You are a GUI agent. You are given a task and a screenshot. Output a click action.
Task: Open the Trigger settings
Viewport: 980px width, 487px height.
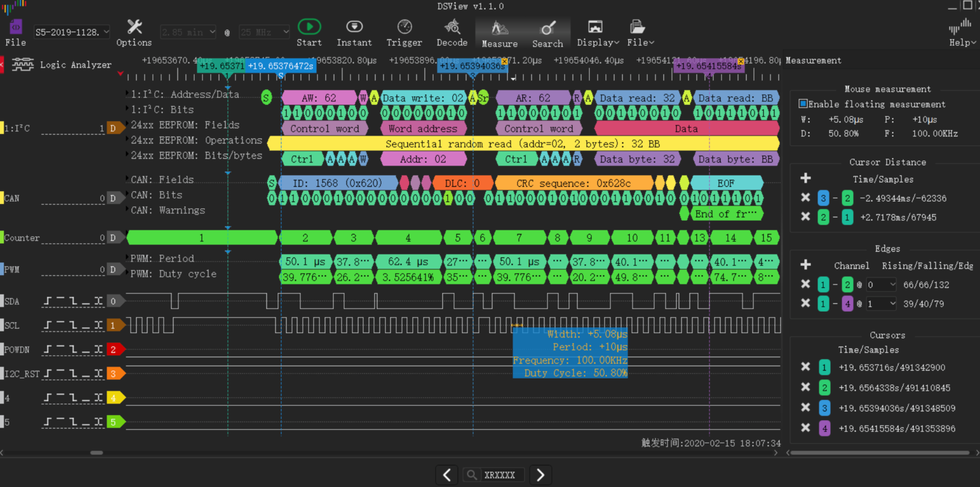tap(404, 32)
